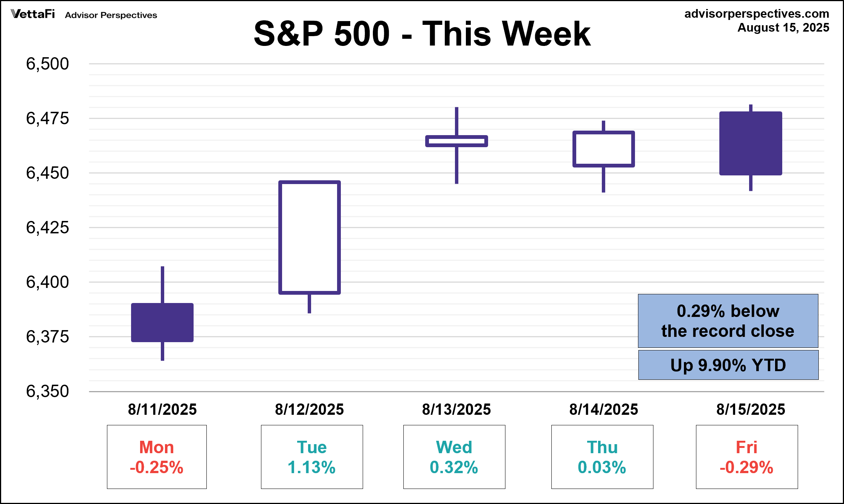Open the advisorperspectives.com link
This screenshot has width=844, height=504.
756,14
